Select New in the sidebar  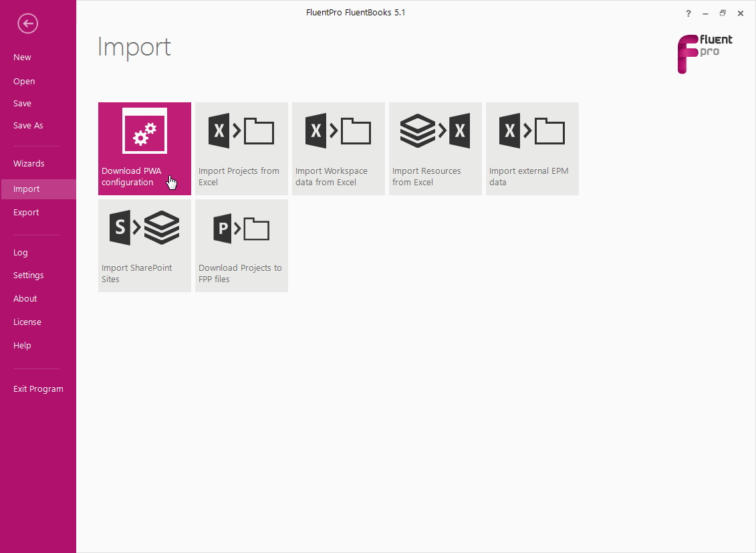click(x=22, y=57)
